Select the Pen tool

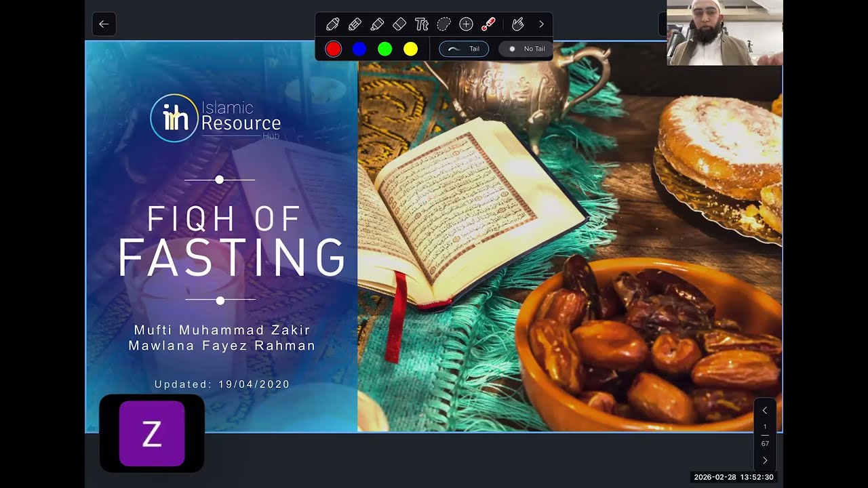(332, 24)
